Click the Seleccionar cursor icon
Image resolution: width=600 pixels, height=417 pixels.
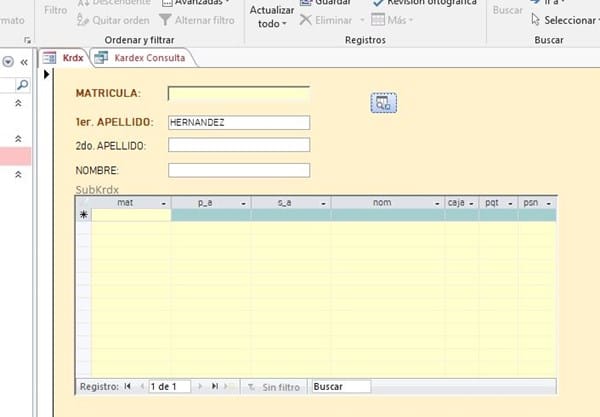click(536, 20)
